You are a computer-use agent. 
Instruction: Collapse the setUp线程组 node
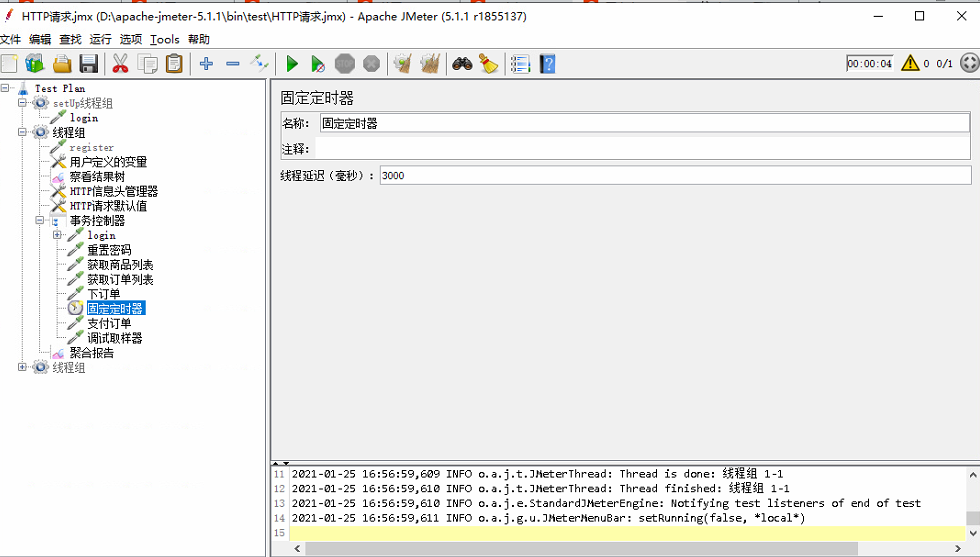click(x=22, y=103)
